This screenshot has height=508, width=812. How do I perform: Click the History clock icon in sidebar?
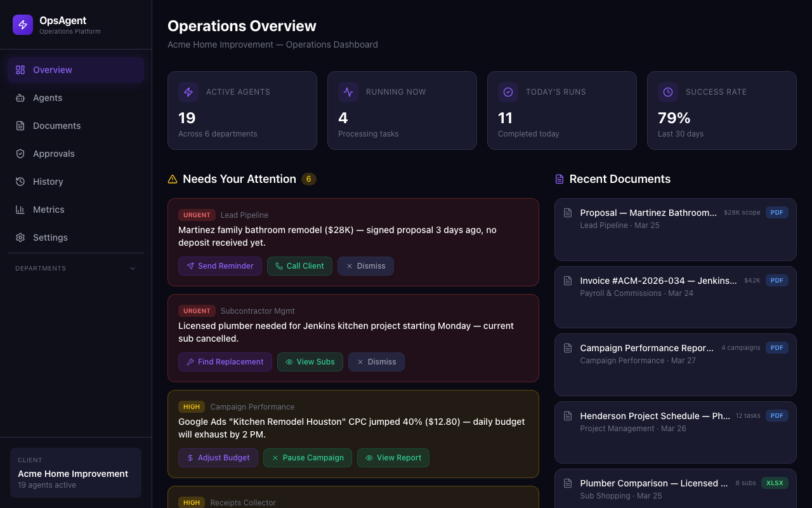tap(20, 182)
